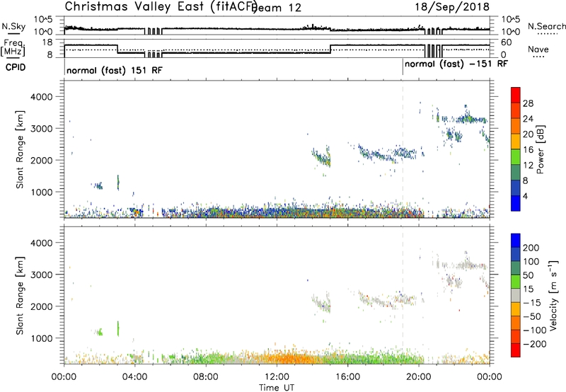Click the blue top segment of Velocity colorbar

(x=516, y=241)
